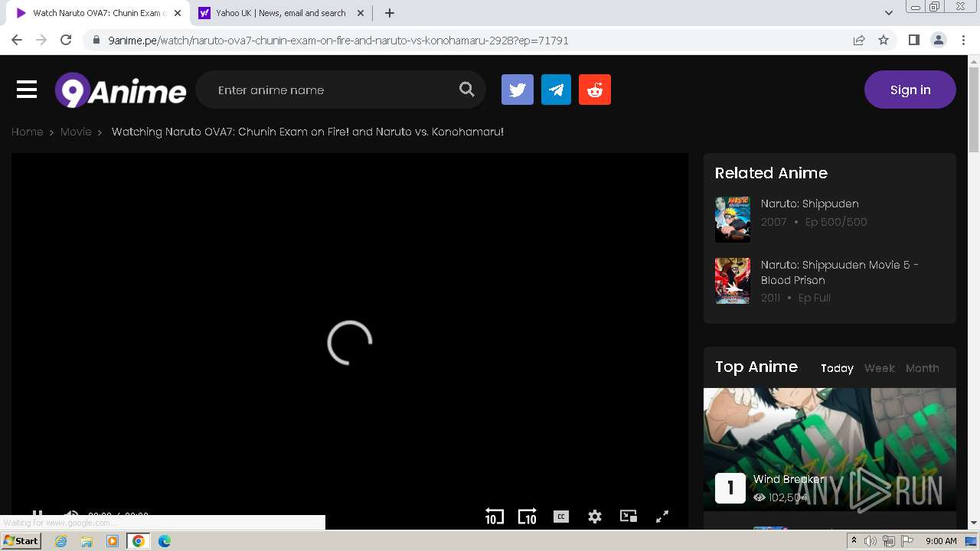Toggle closed captions on the player
Viewport: 980px width, 551px height.
point(560,517)
